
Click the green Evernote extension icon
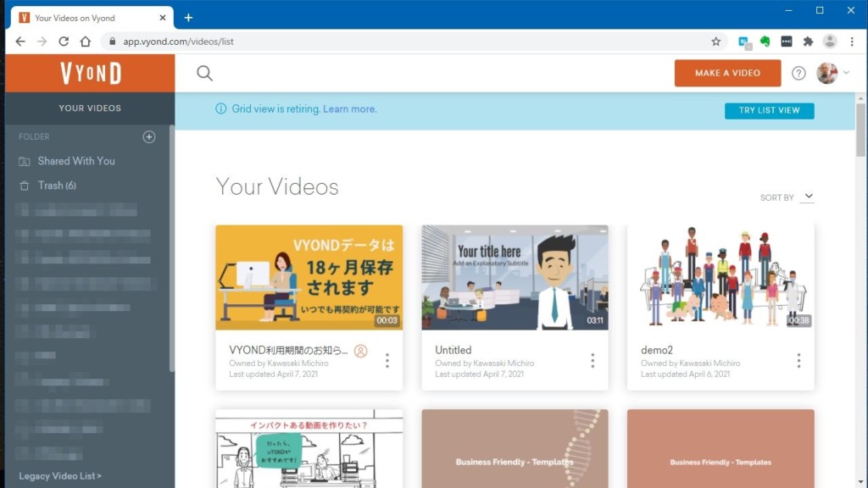click(765, 42)
